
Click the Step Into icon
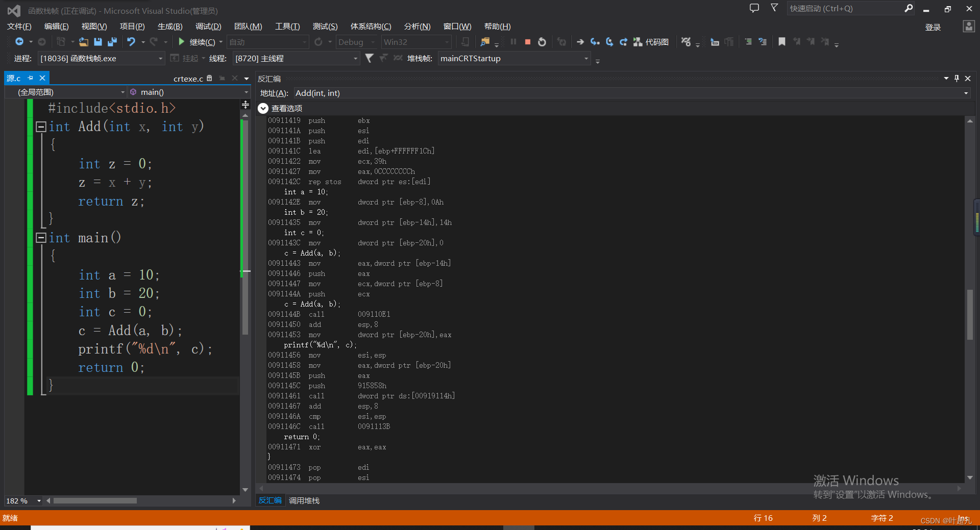(x=595, y=42)
